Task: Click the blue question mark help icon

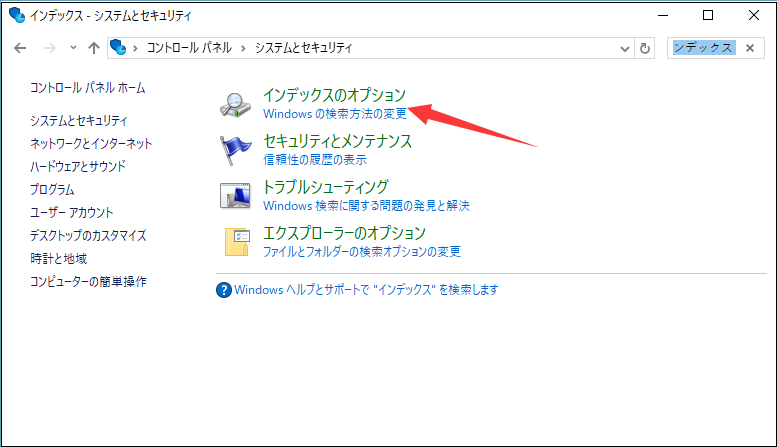Action: click(x=223, y=290)
